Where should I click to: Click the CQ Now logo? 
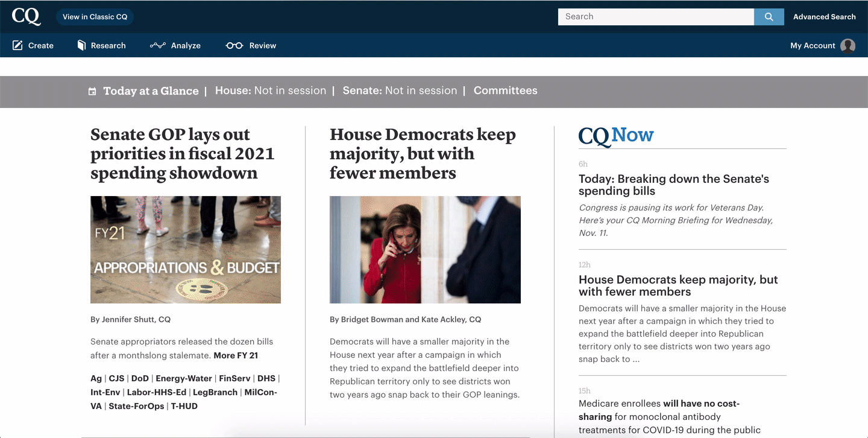pyautogui.click(x=616, y=136)
